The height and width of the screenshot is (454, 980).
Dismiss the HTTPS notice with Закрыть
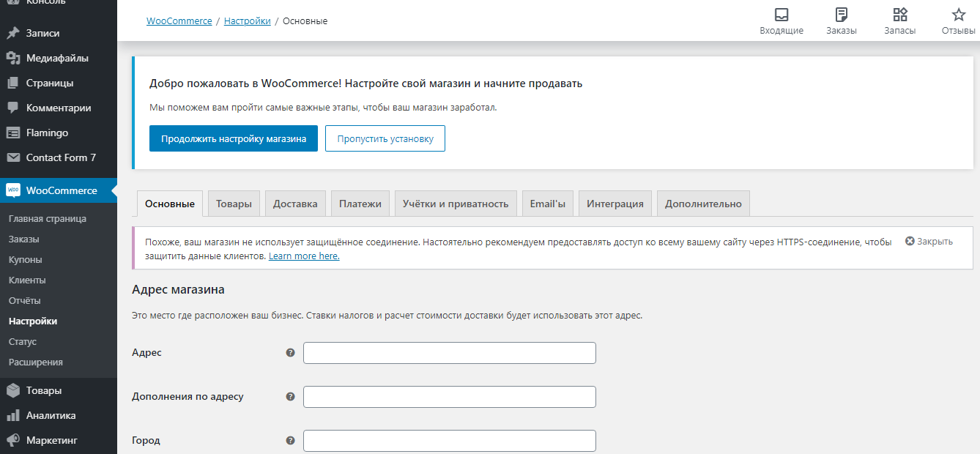(929, 242)
